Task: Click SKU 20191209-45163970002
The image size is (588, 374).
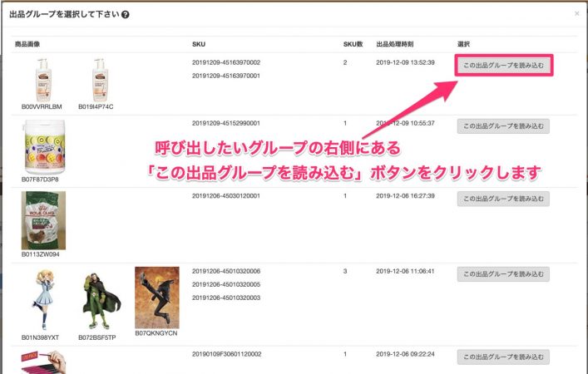Action: point(226,62)
